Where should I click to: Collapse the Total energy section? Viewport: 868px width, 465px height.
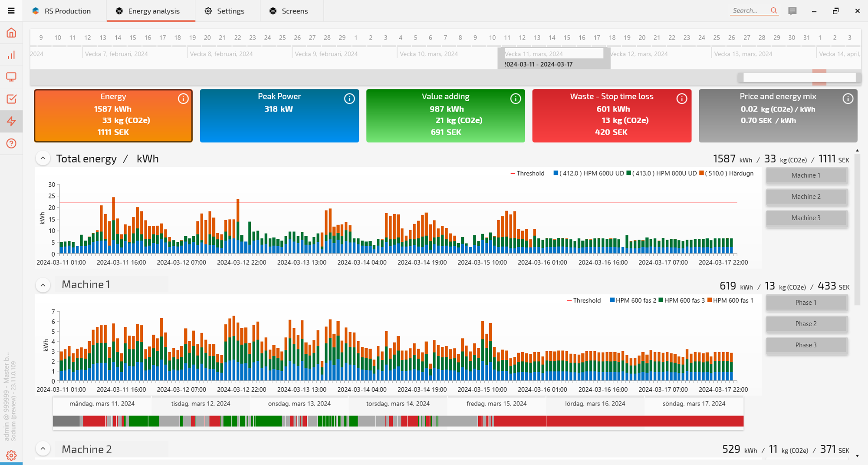[43, 158]
